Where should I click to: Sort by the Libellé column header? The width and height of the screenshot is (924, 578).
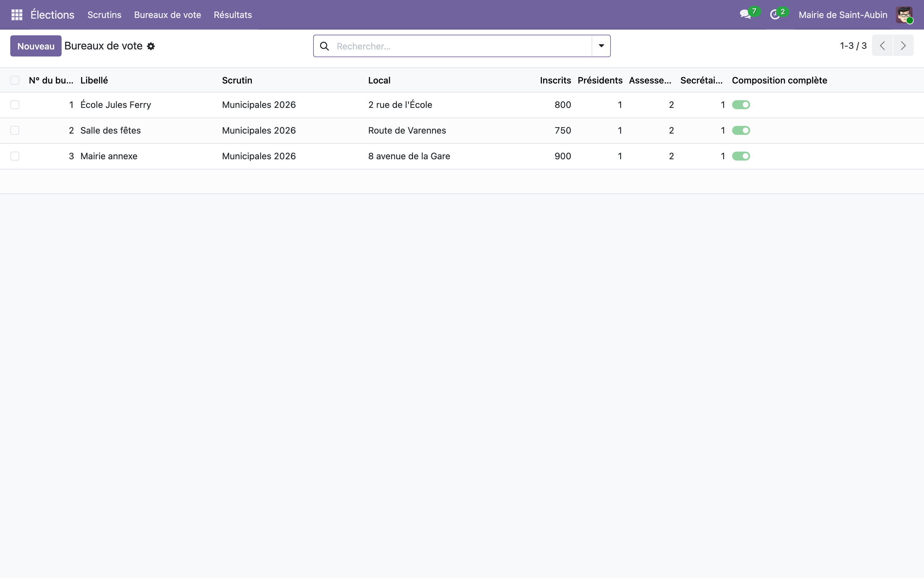coord(94,80)
